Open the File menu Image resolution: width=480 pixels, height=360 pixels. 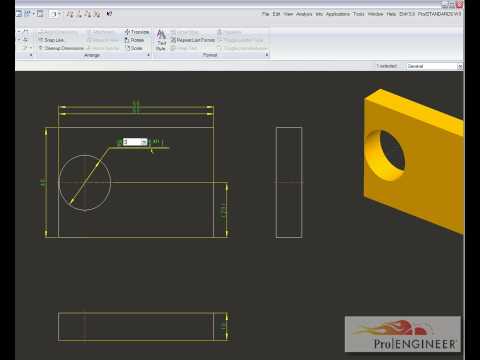coord(265,14)
